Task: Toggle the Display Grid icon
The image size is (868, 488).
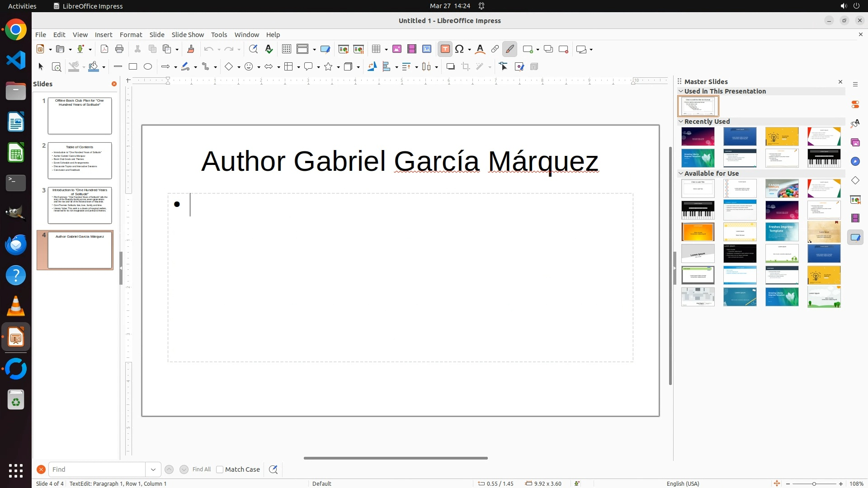Action: [x=287, y=49]
